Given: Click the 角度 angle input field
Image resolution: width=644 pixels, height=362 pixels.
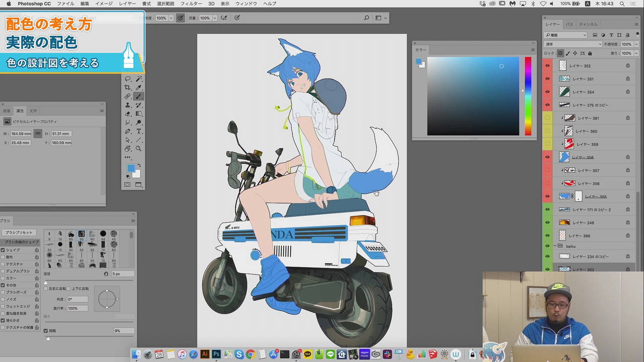Looking at the screenshot, I should tap(77, 299).
